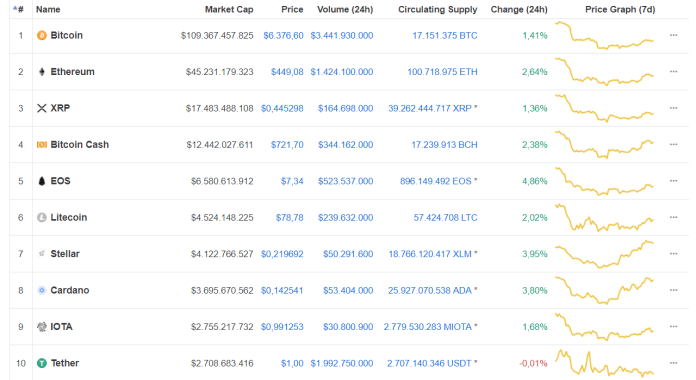Click the Price Graph (7d) column header
This screenshot has width=696, height=380.
(620, 9)
